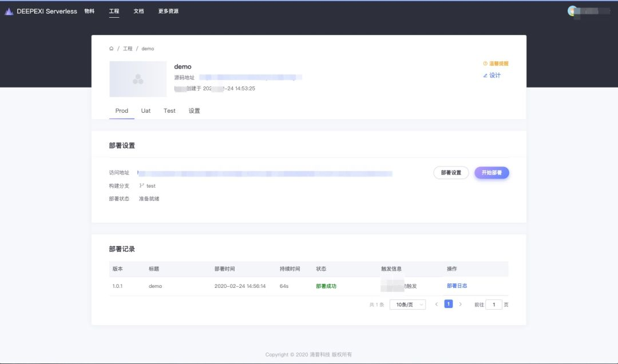This screenshot has height=364, width=618.
Task: Click the 部署时间 column header
Action: (225, 268)
